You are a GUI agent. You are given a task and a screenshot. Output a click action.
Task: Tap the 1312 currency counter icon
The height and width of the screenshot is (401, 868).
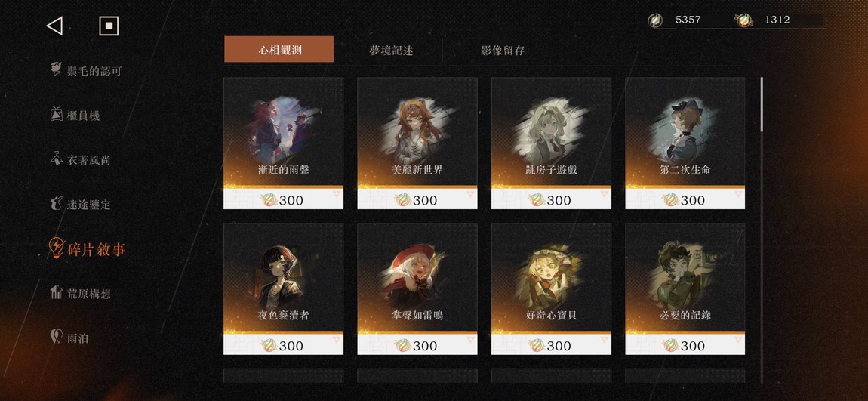tap(743, 20)
